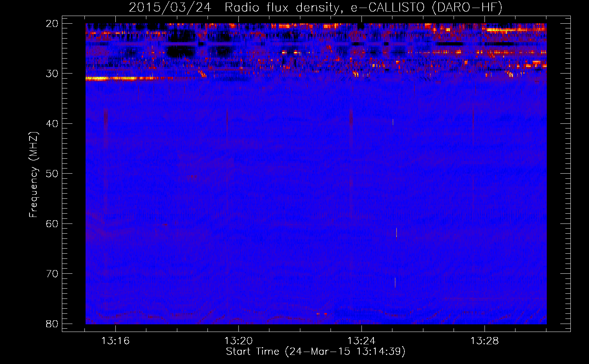
Task: Click the 70 MHz frequency tick label
Action: click(52, 274)
